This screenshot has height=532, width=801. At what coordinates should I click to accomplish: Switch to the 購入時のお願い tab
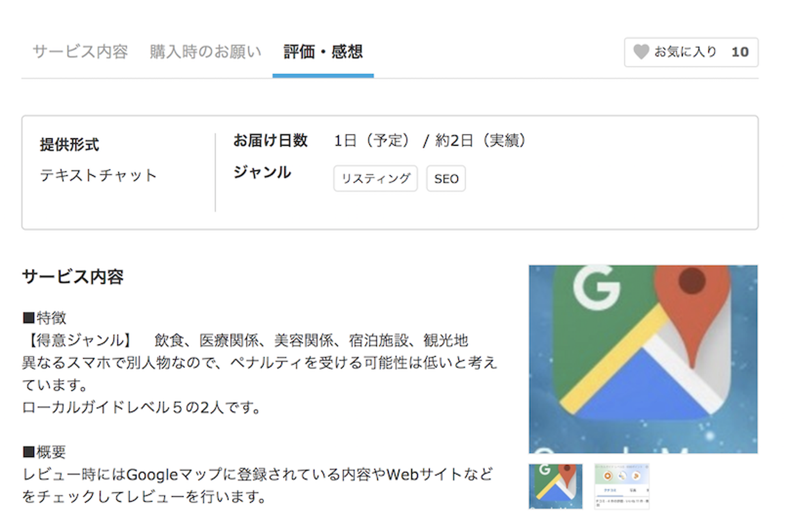206,52
